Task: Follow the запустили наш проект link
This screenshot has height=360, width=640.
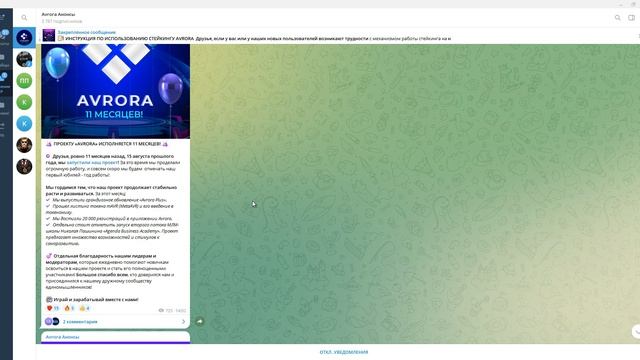Action: 92,162
